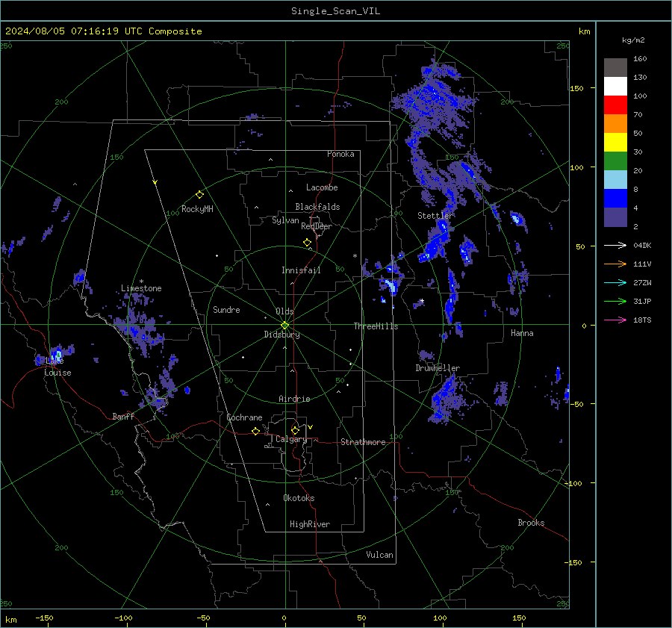The width and height of the screenshot is (672, 628).
Task: Select the purple 2-4 color swatch
Action: click(615, 217)
